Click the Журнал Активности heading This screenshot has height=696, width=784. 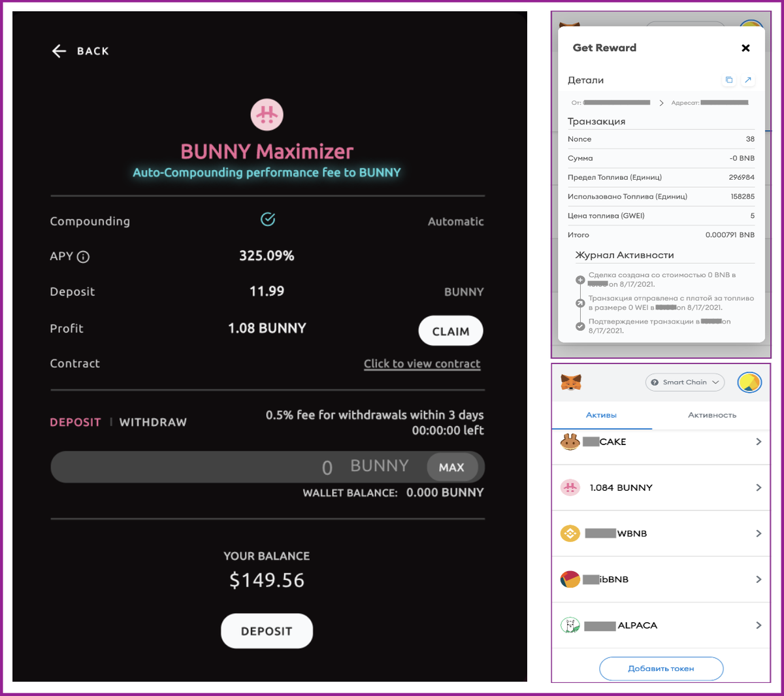[x=625, y=255]
